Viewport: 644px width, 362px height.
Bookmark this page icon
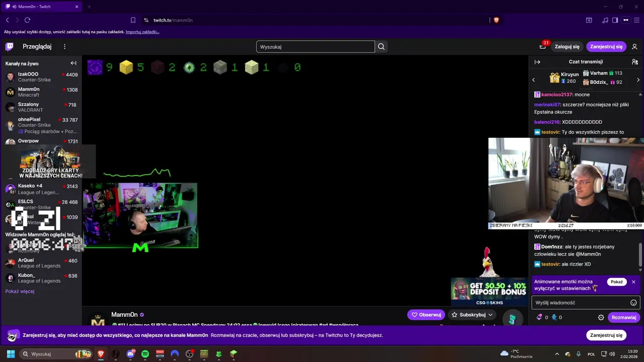(133, 20)
